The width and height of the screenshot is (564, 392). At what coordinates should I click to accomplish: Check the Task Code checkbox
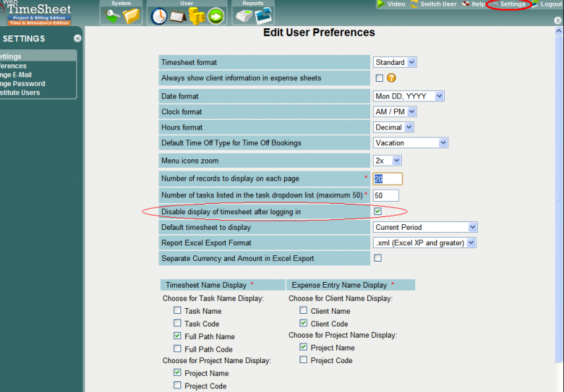click(178, 324)
